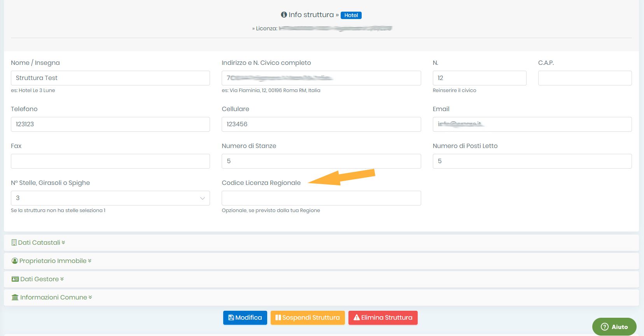The width and height of the screenshot is (644, 336).
Task: Click the 'Numero di Posti Letto' label
Action: pyautogui.click(x=465, y=146)
